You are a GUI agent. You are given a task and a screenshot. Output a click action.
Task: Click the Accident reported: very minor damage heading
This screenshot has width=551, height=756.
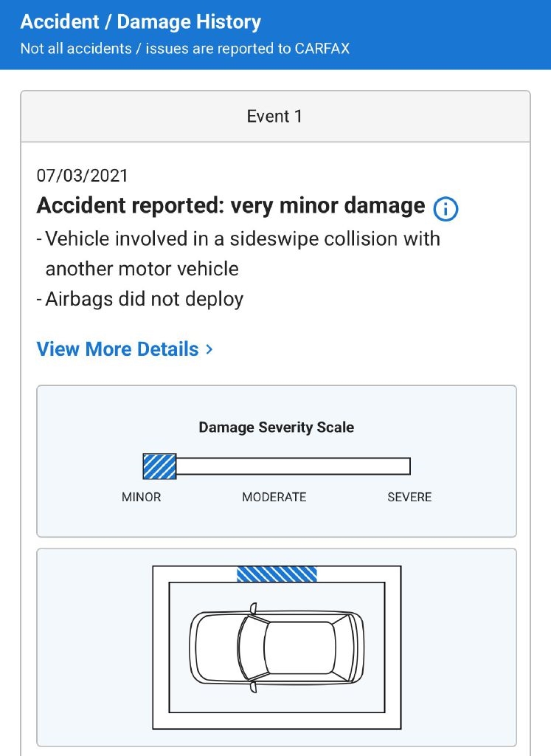(231, 206)
